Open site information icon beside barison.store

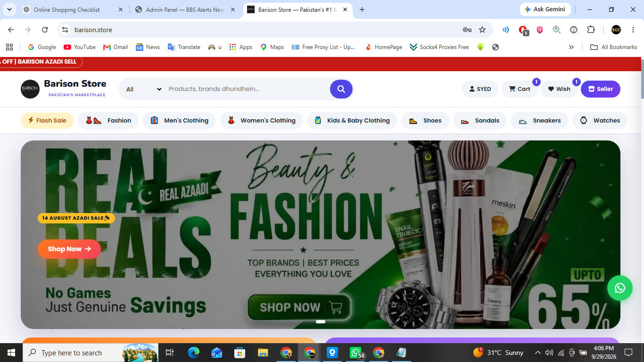click(66, 30)
